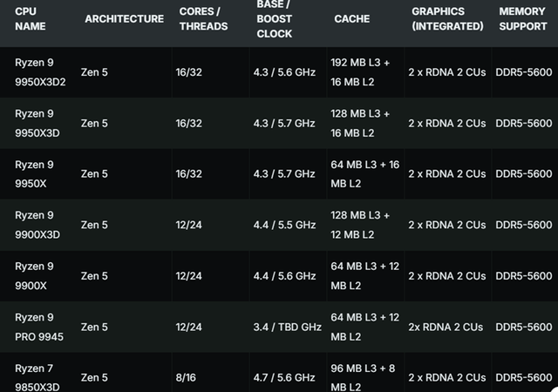Screen dimensions: 558x392
Task: Click the MEMORY SUPPORT column header
Action: coord(522,19)
